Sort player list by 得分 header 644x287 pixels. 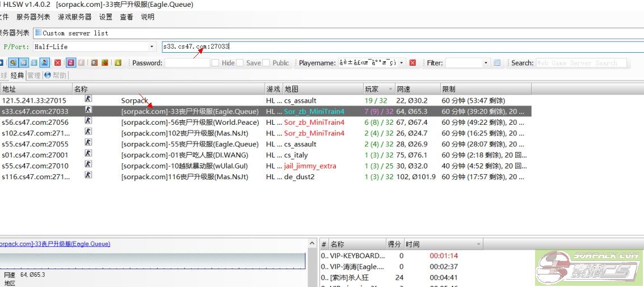point(395,244)
